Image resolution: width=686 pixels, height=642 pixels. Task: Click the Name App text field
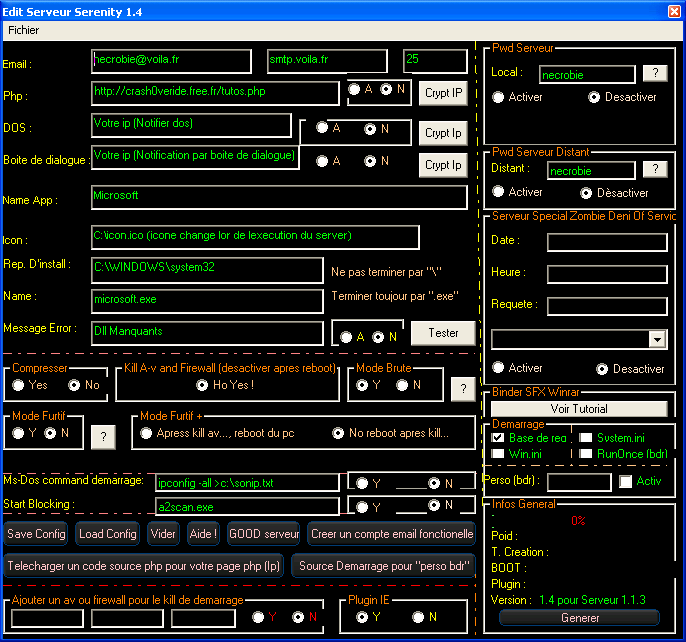pyautogui.click(x=278, y=197)
